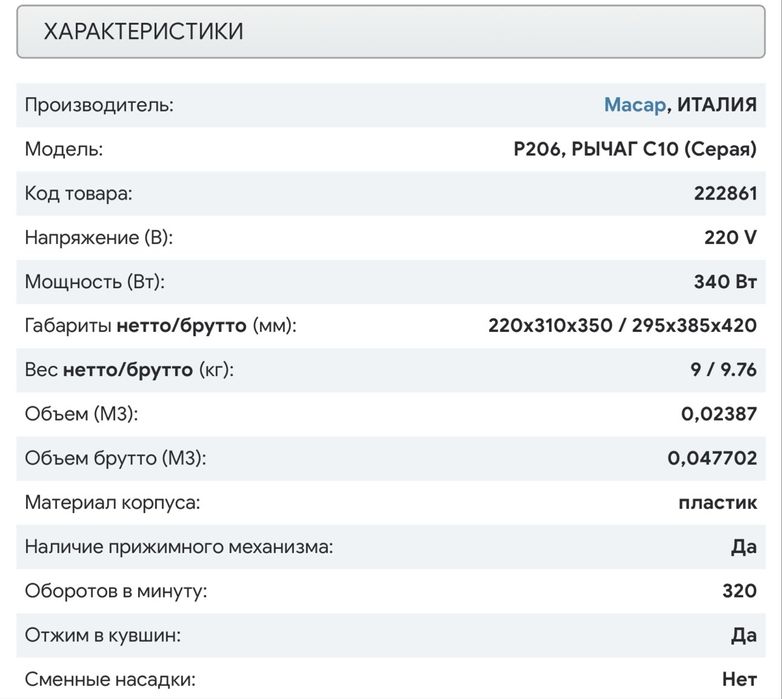Select 'Да' in Отжим в кувшин row
Image resolution: width=782 pixels, height=699 pixels.
744,635
